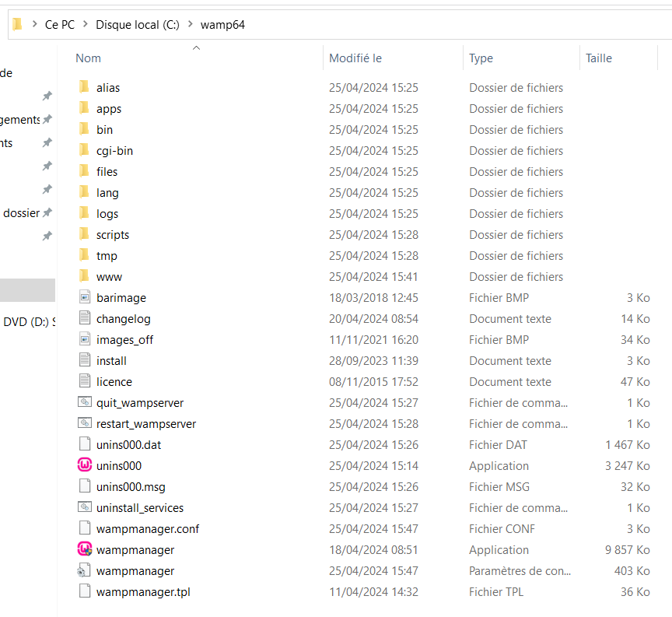The height and width of the screenshot is (617, 672).
Task: Click the folder icon in the address bar
Action: tap(17, 24)
